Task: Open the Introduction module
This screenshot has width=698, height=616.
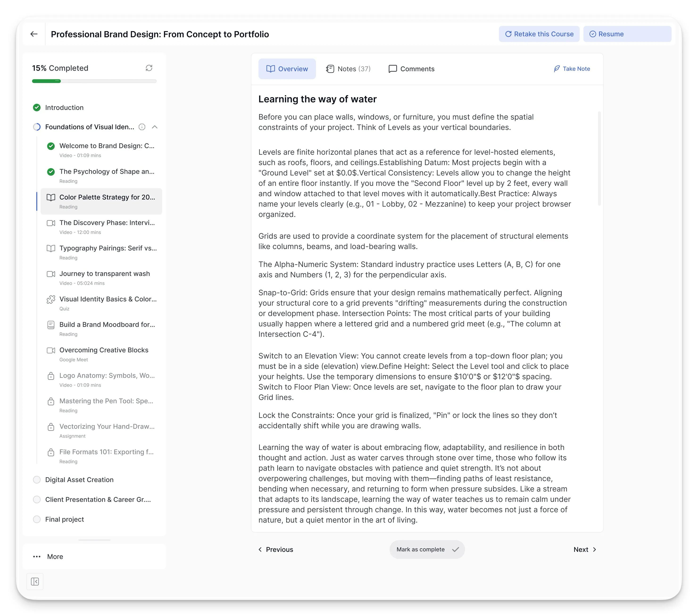Action: coord(65,108)
